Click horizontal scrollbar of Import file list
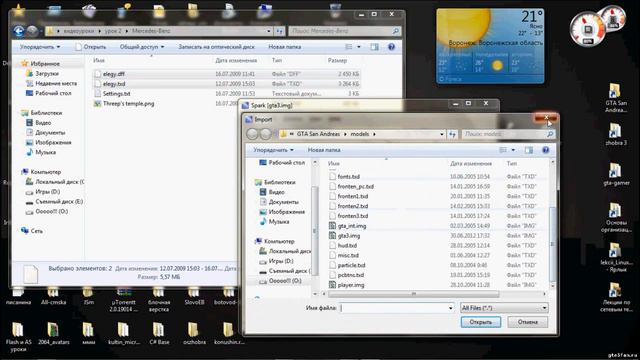The image size is (640, 360). (x=413, y=294)
